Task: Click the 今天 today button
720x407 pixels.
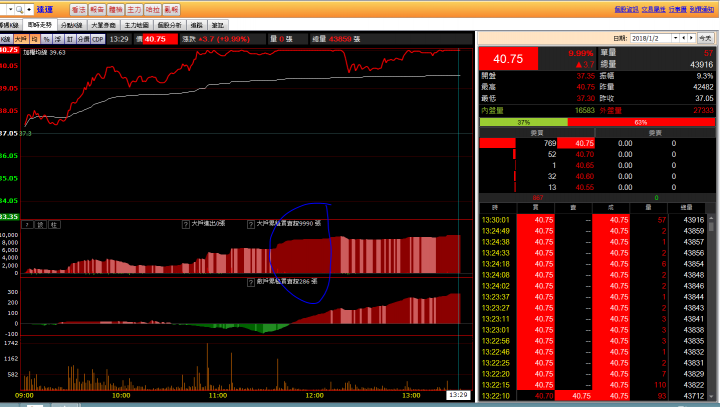Action: (705, 38)
